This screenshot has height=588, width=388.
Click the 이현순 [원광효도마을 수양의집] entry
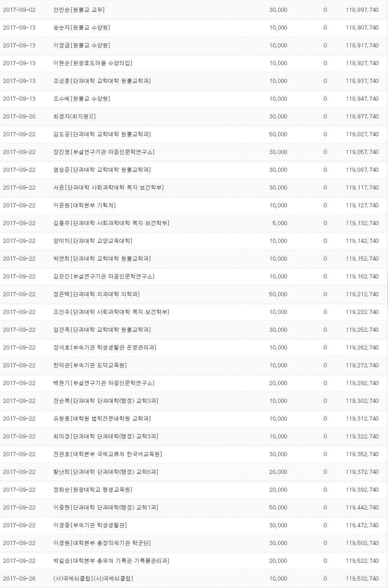point(93,63)
